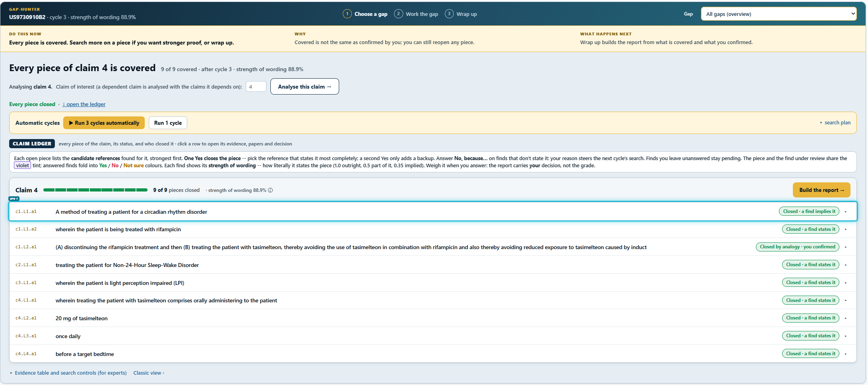Expand arrow for the rifampicin row c1.L1.a2

846,229
